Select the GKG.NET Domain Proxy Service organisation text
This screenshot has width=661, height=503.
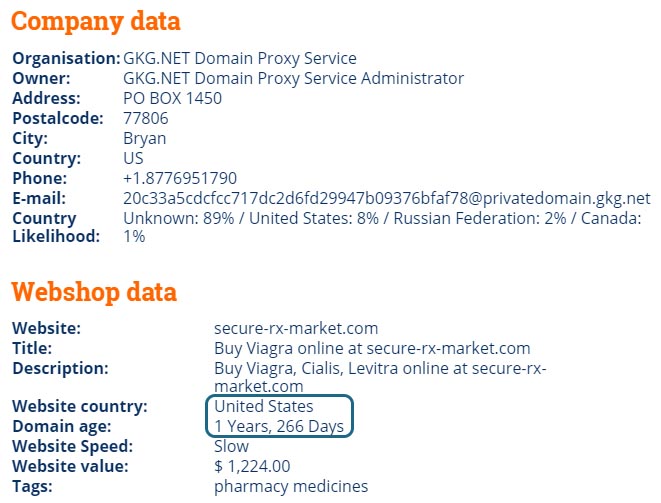tap(240, 58)
